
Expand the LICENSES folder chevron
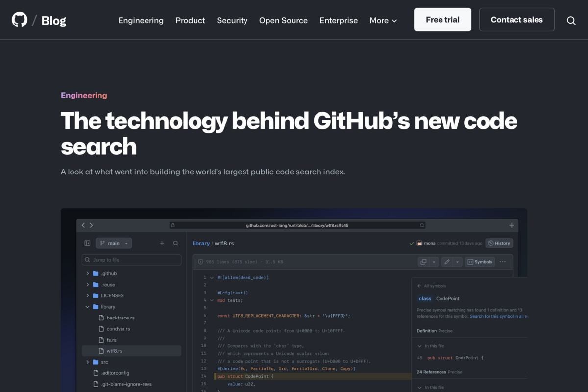pyautogui.click(x=88, y=295)
